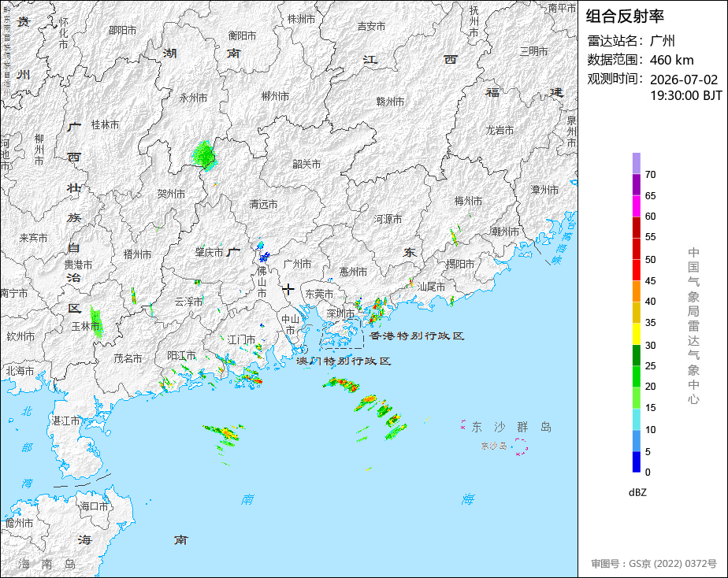Image resolution: width=728 pixels, height=578 pixels.
Task: Click the Dongsha Island dashed circle marker
Action: [x=522, y=446]
